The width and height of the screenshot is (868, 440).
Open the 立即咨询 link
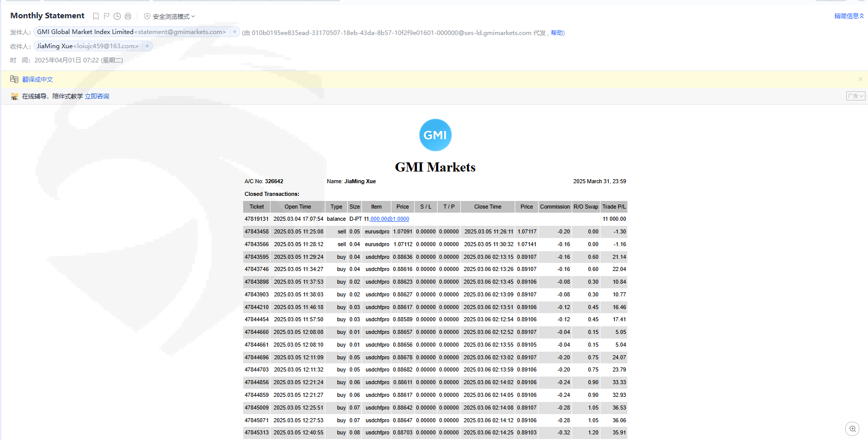click(97, 96)
